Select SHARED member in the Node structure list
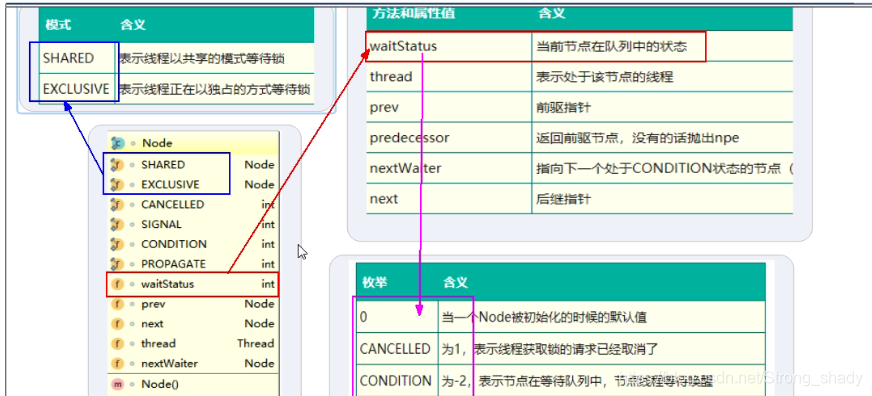The image size is (872, 396). click(193, 165)
